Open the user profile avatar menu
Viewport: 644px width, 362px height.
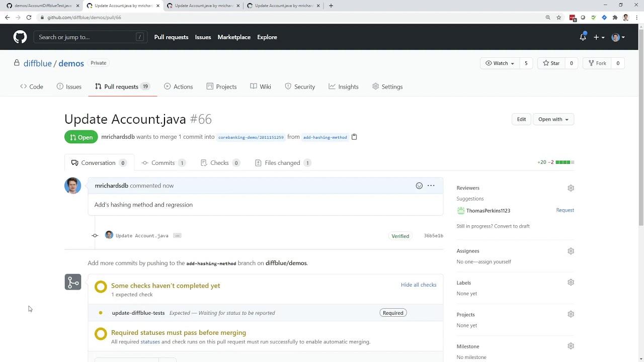tap(618, 37)
